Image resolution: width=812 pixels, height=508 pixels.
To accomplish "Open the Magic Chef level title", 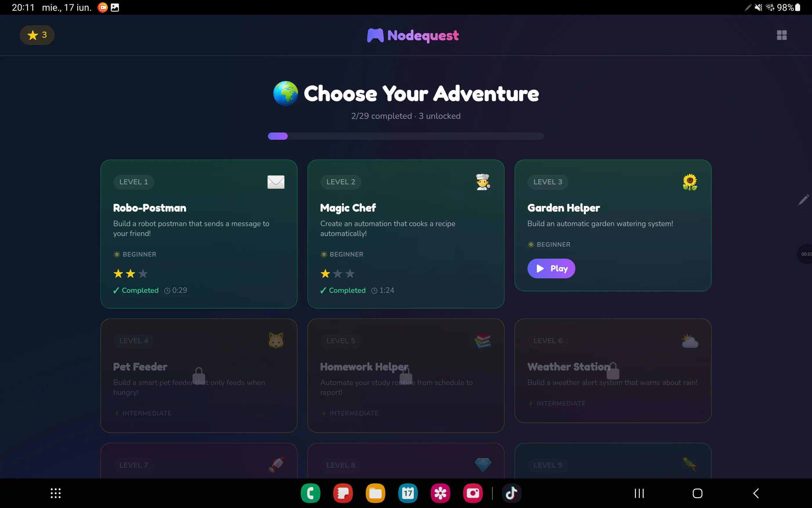I will pos(348,208).
